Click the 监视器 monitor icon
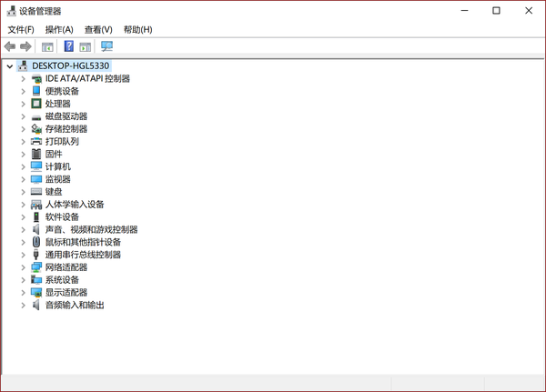546x392 pixels. tap(36, 179)
